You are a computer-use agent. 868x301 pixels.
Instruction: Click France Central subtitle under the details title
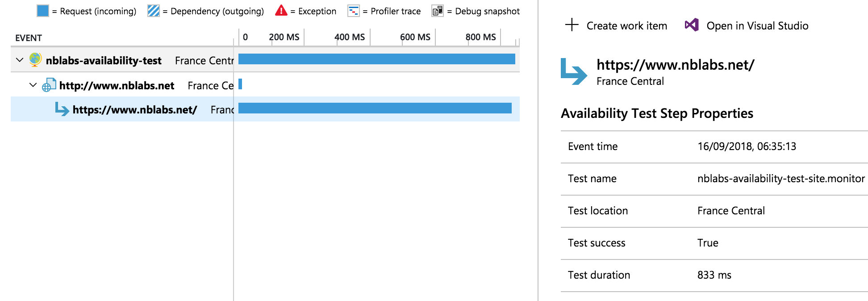click(x=630, y=81)
